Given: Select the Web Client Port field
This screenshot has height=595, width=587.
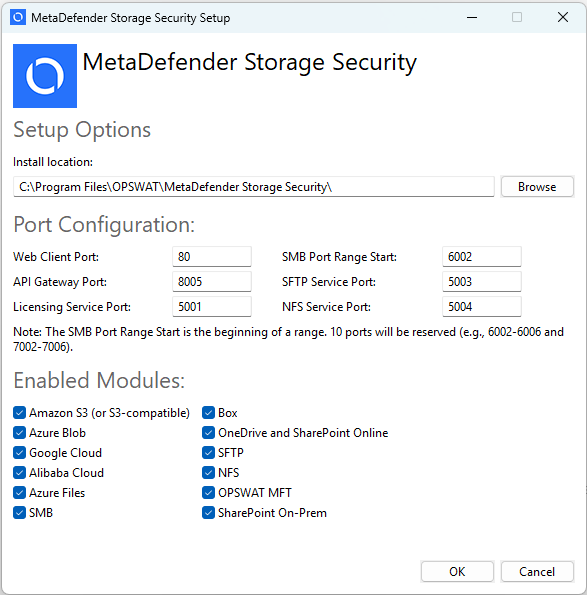Looking at the screenshot, I should pyautogui.click(x=212, y=257).
